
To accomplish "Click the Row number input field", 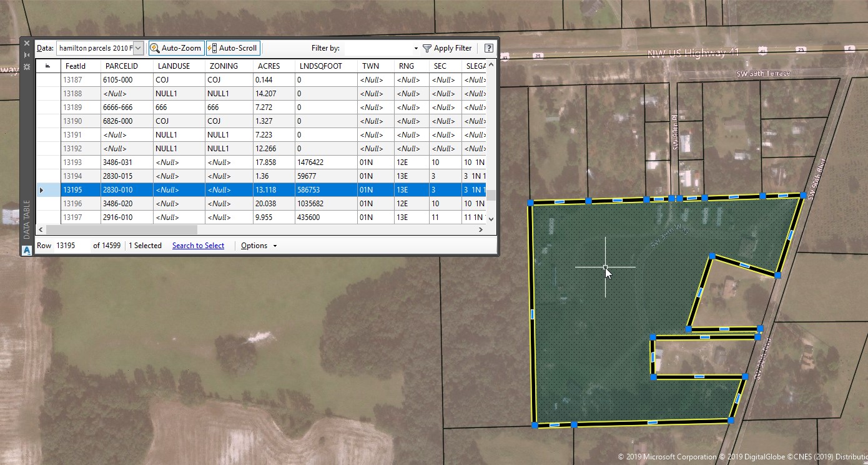I will 71,246.
